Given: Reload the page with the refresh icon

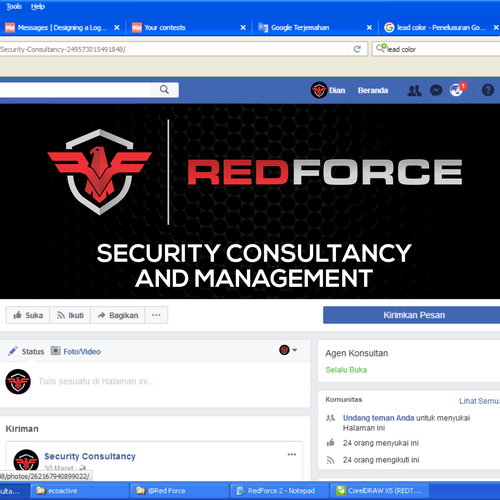Looking at the screenshot, I should [x=357, y=49].
